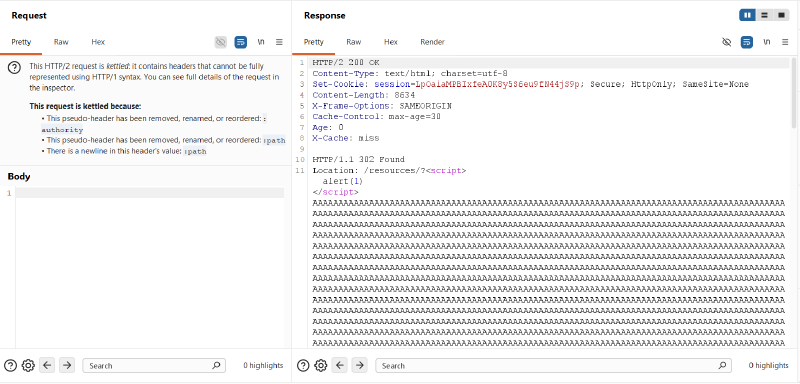This screenshot has width=800, height=384.
Task: Open the Response Render tab
Action: 432,42
